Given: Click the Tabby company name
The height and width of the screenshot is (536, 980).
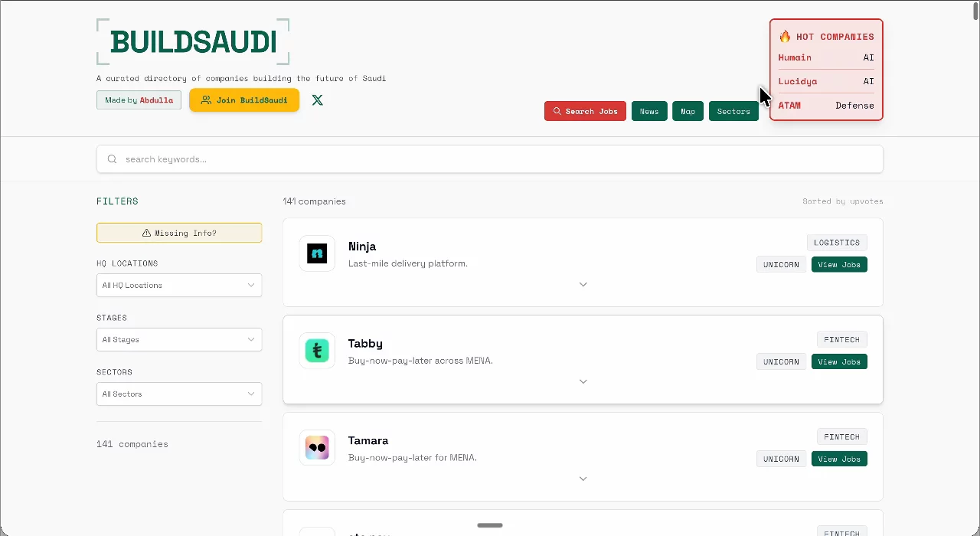Looking at the screenshot, I should (x=365, y=344).
